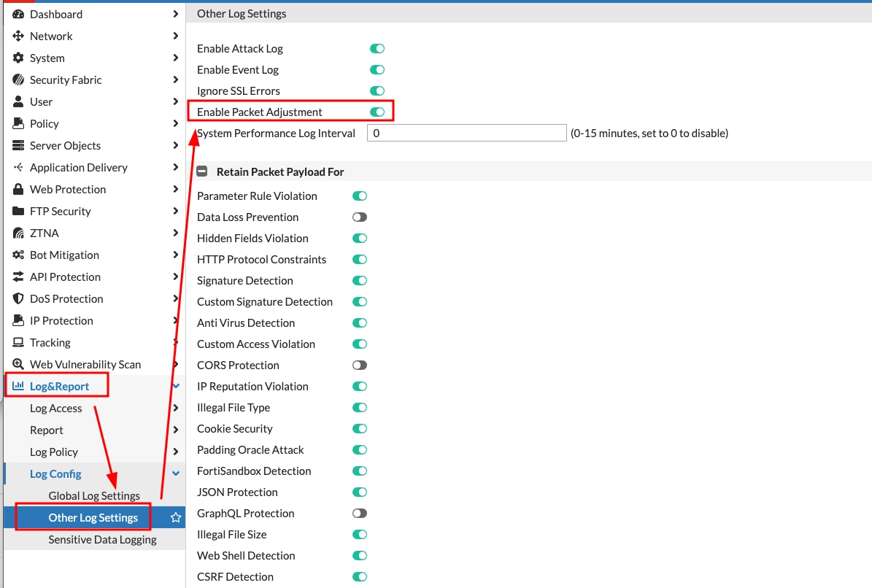Open DoS Protection menu

click(x=95, y=299)
